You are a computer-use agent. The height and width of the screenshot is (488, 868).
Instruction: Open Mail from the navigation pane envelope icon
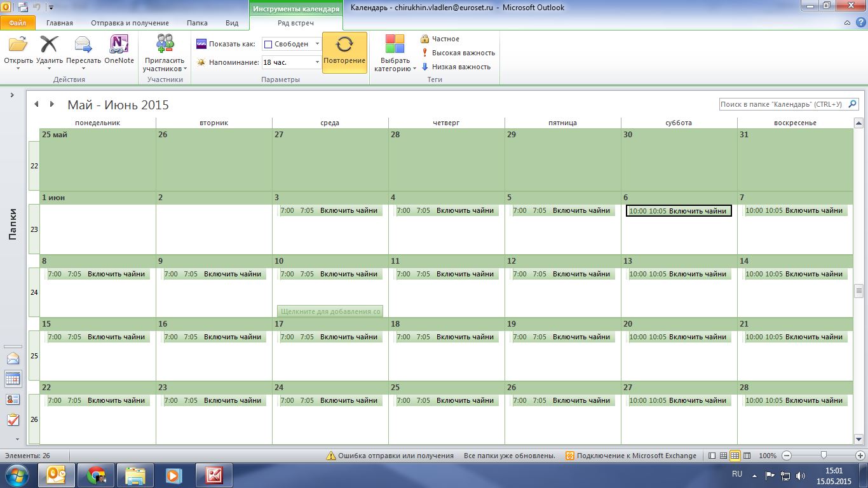pyautogui.click(x=13, y=359)
